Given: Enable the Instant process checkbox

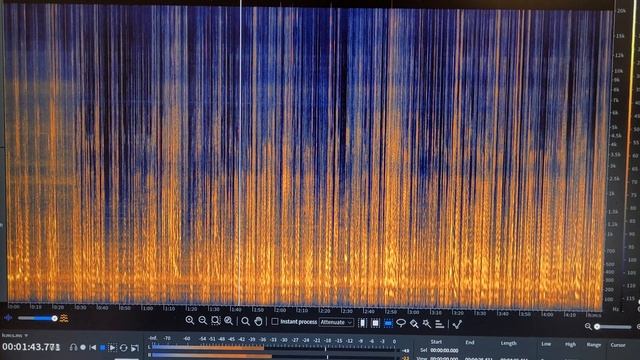Looking at the screenshot, I should click(275, 322).
